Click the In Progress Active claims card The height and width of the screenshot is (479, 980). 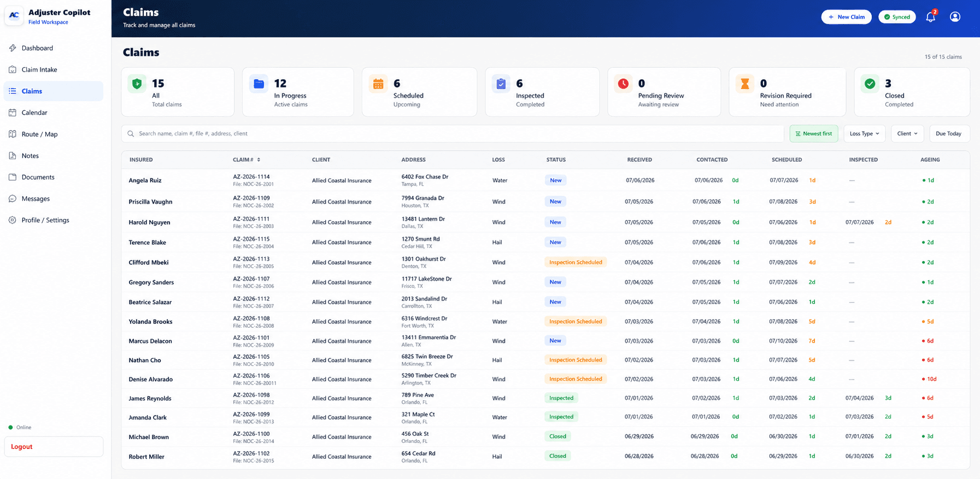[298, 92]
